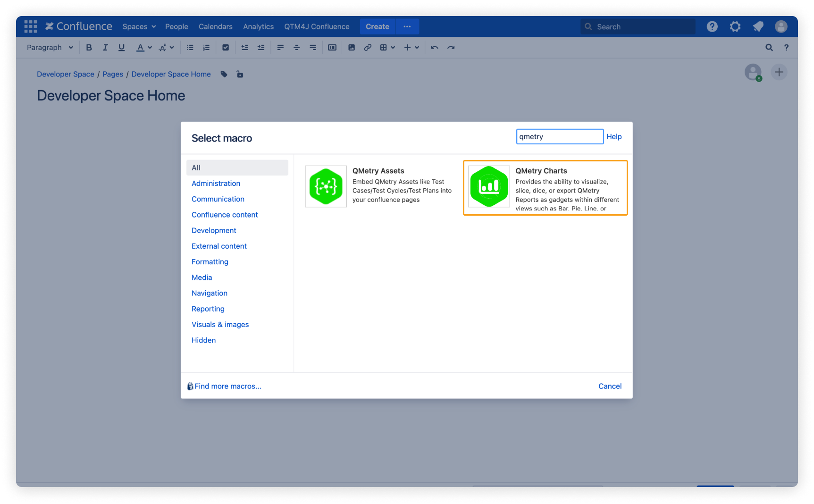Screen dimensions: 814x504
Task: Expand the text color dropdown arrow
Action: coord(150,47)
